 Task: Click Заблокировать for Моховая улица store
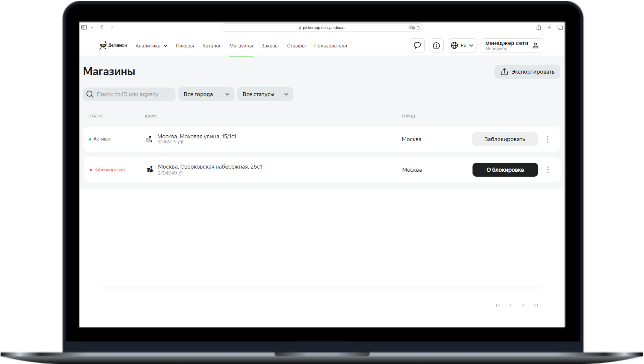[x=505, y=139]
